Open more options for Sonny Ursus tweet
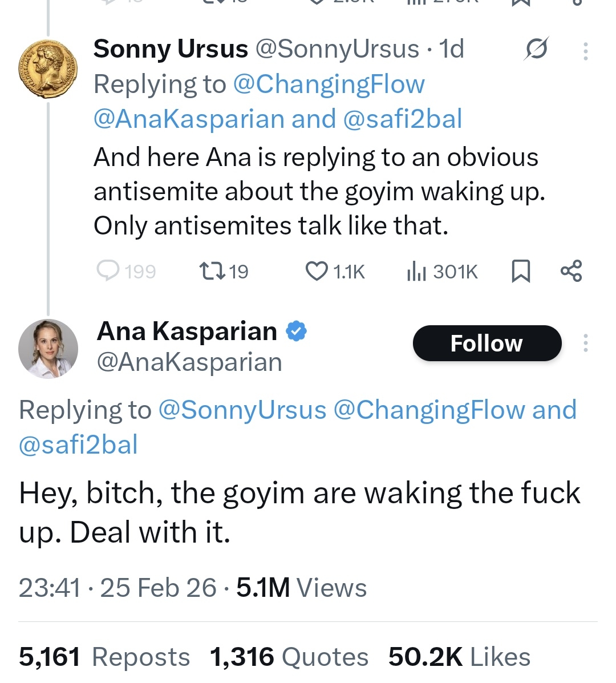616x683 pixels. tap(585, 51)
